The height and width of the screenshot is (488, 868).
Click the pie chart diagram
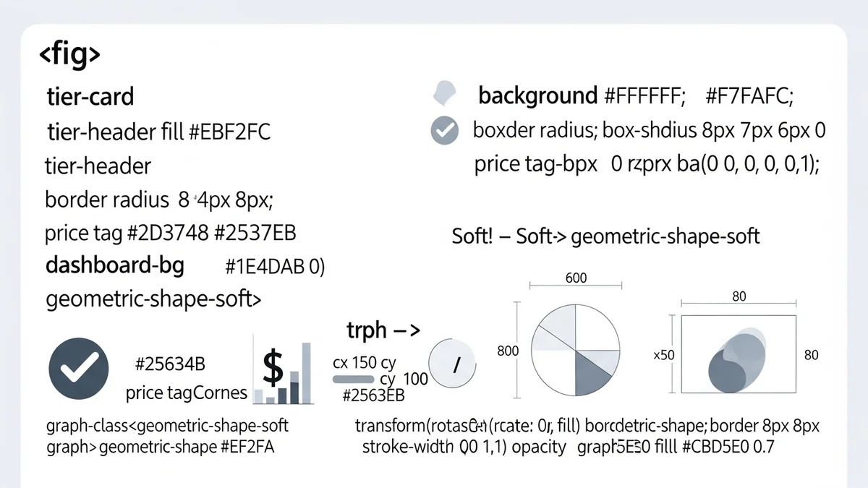(576, 352)
